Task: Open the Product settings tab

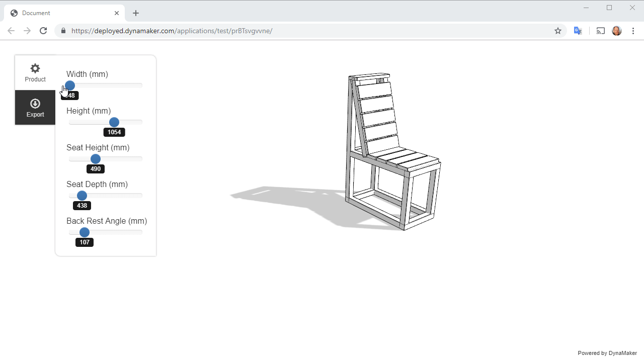Action: tap(35, 73)
